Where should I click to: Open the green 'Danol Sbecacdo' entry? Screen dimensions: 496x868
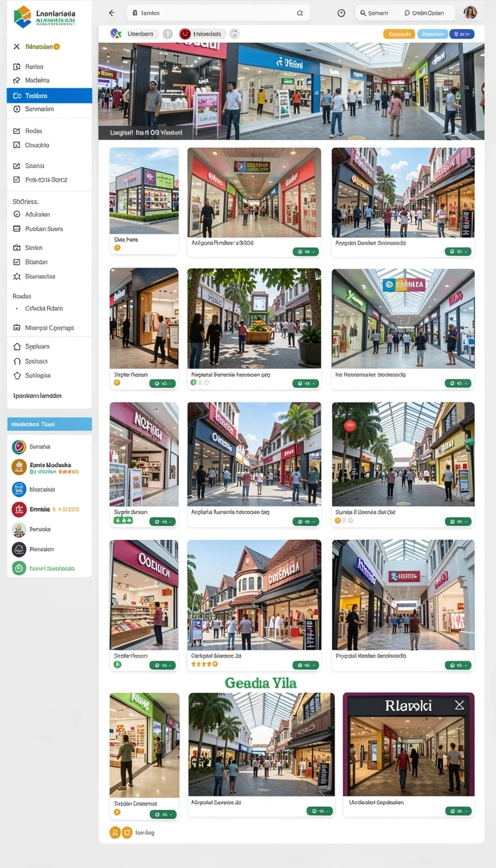52,568
